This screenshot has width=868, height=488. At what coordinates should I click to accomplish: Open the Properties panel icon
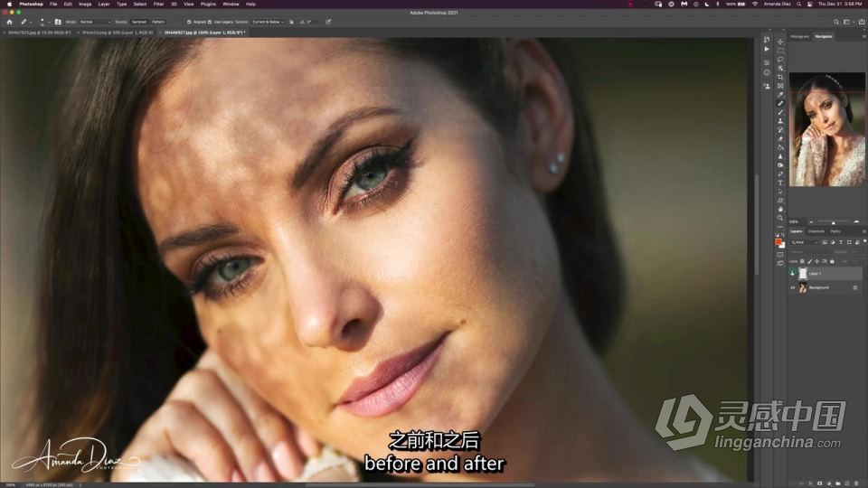pos(767,62)
